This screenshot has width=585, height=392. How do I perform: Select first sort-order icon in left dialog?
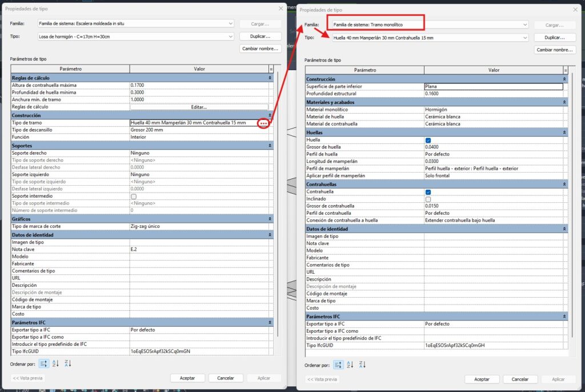(44, 363)
